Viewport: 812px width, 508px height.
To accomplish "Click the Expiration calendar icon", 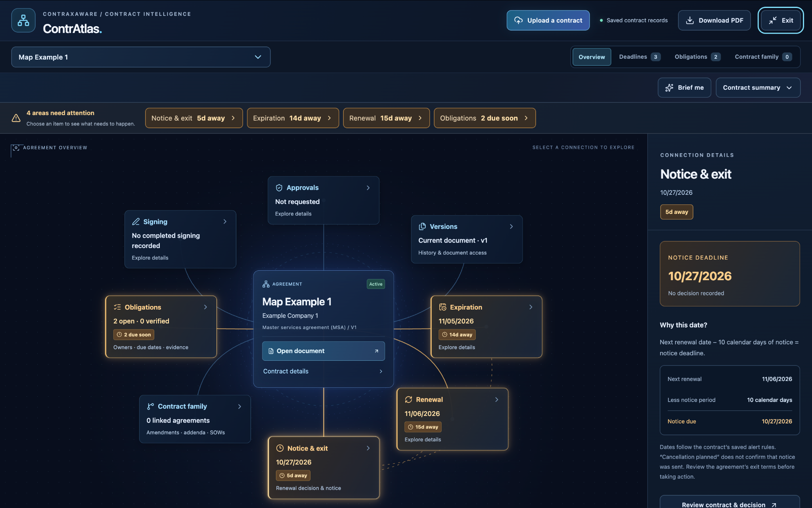I will coord(442,307).
